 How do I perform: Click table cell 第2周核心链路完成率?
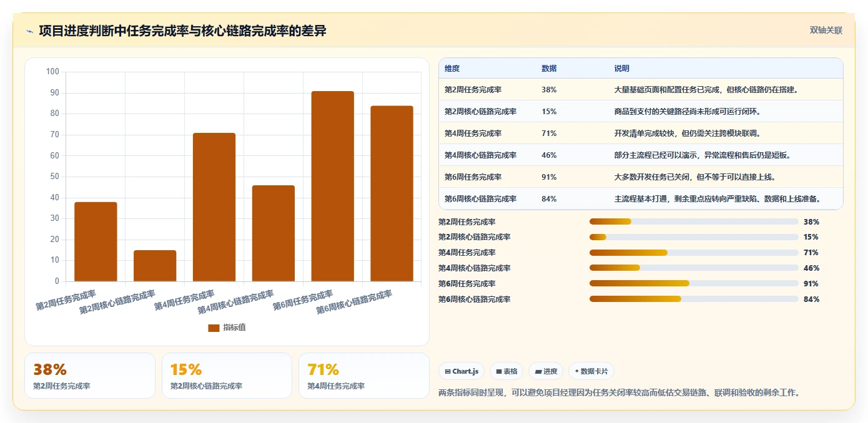point(480,112)
